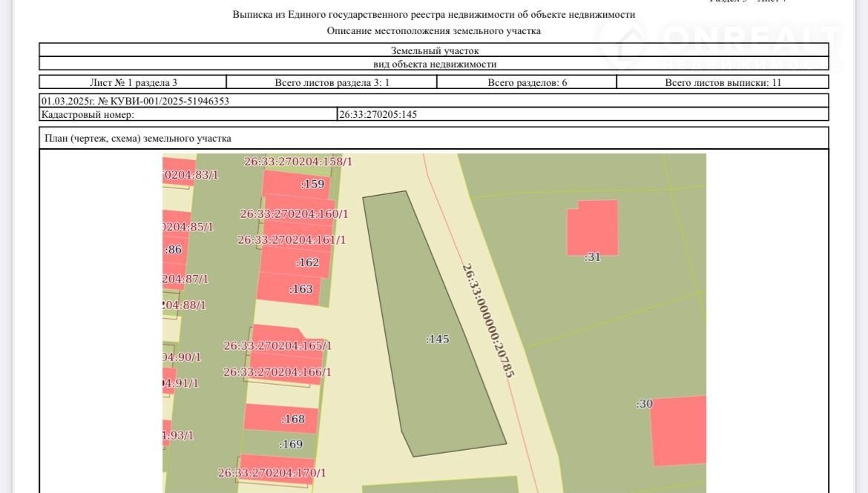Viewport: 868px width, 493px height.
Task: Click the red building on parcel :31
Action: coord(592,227)
